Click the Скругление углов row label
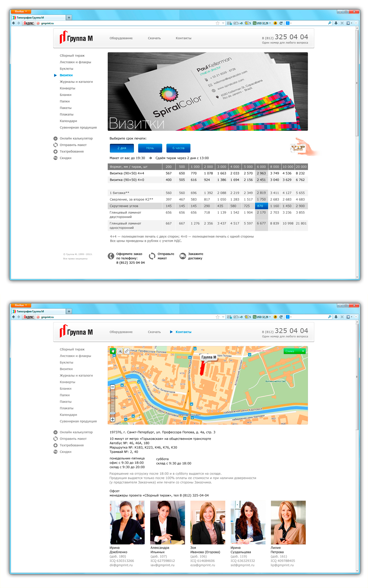Image resolution: width=368 pixels, height=588 pixels. click(124, 206)
